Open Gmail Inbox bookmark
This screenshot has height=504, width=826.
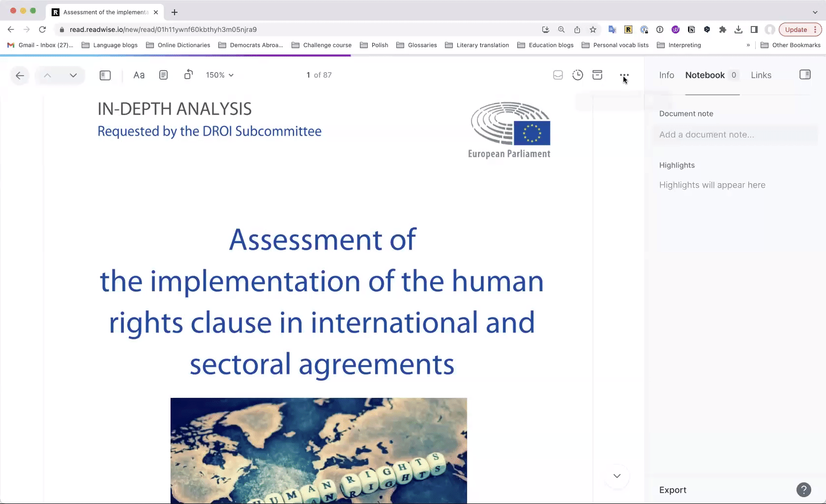40,45
